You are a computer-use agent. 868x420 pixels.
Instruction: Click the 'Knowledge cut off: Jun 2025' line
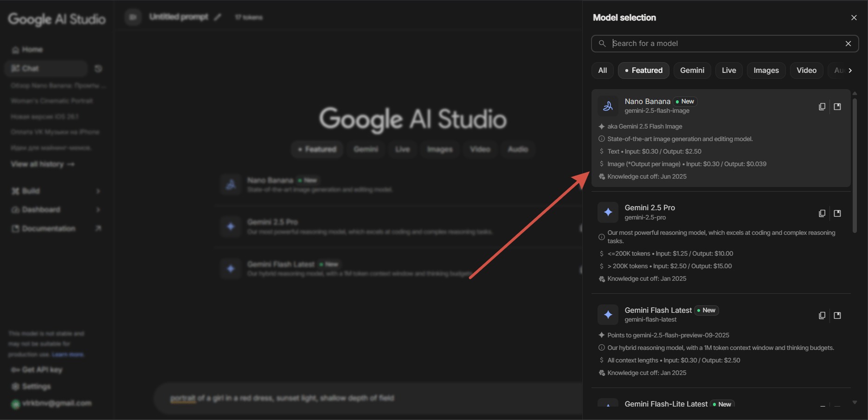[647, 177]
